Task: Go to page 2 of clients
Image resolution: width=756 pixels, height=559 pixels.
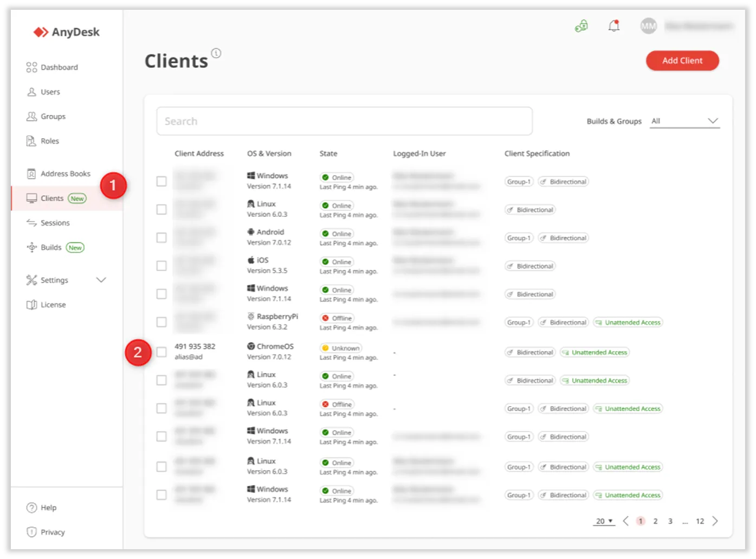Action: pyautogui.click(x=655, y=521)
